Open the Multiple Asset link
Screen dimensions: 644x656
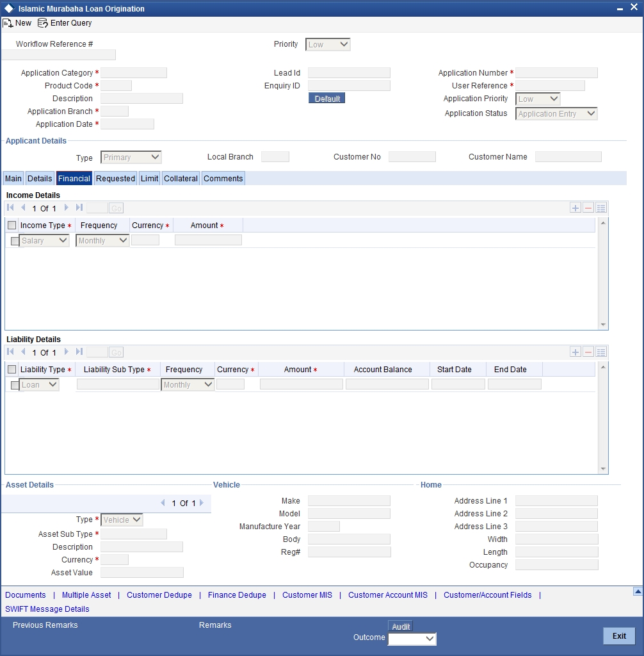point(86,595)
